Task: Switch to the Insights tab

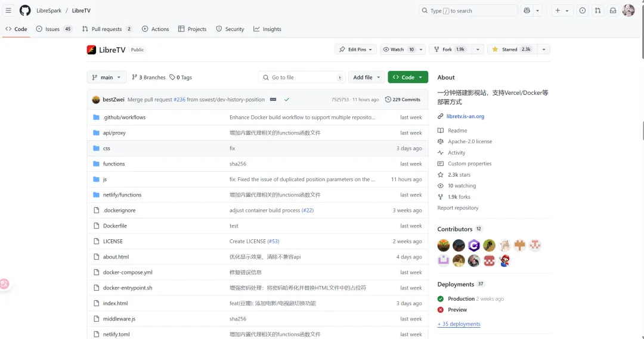Action: click(267, 29)
